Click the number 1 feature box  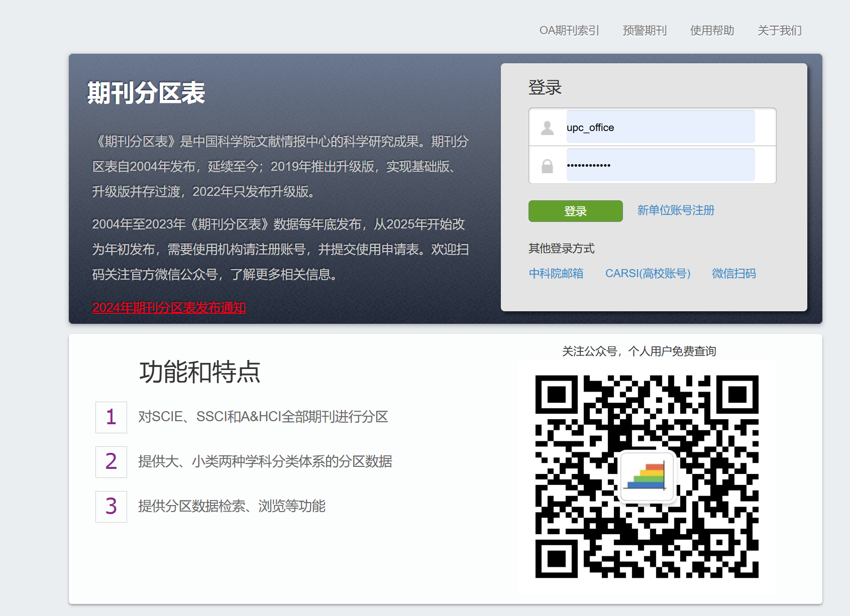coord(111,417)
